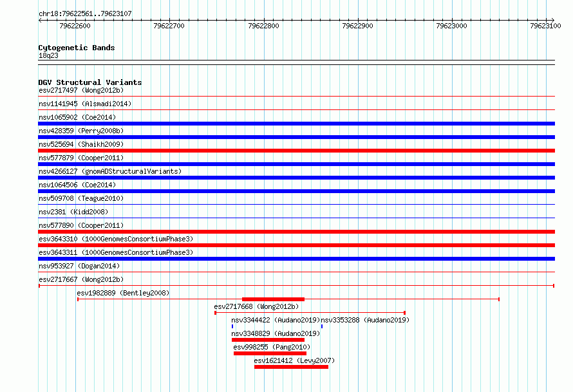Click the right arrow of the ruler
The height and width of the screenshot is (392, 573).
552,21
